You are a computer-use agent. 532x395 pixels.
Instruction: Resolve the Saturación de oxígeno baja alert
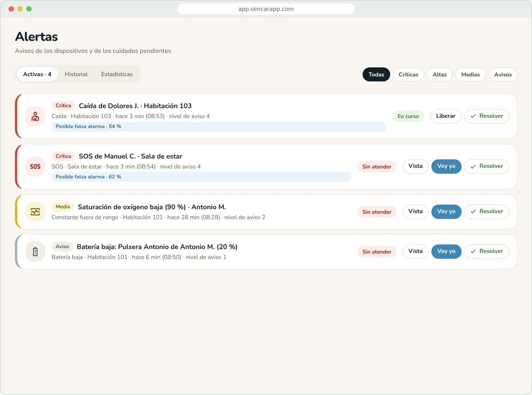486,212
